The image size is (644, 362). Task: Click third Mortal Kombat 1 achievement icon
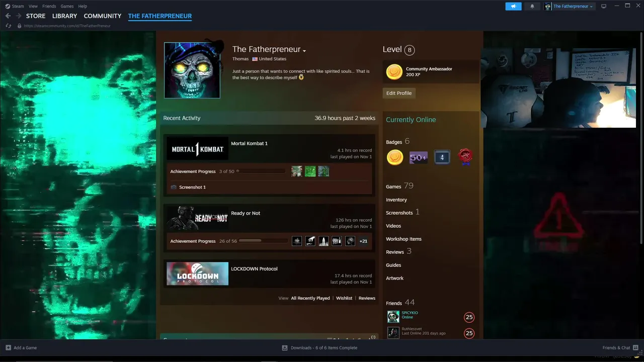(324, 171)
